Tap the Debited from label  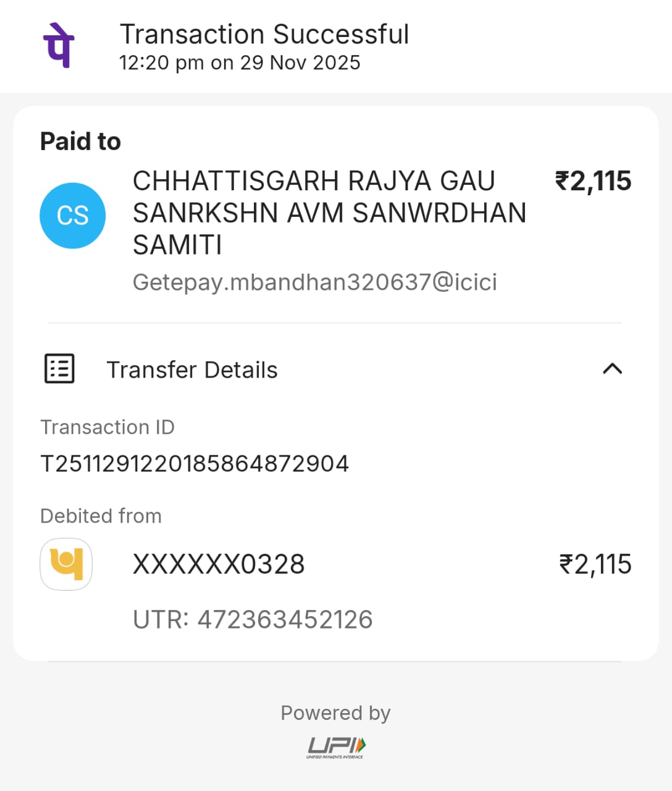tap(101, 516)
